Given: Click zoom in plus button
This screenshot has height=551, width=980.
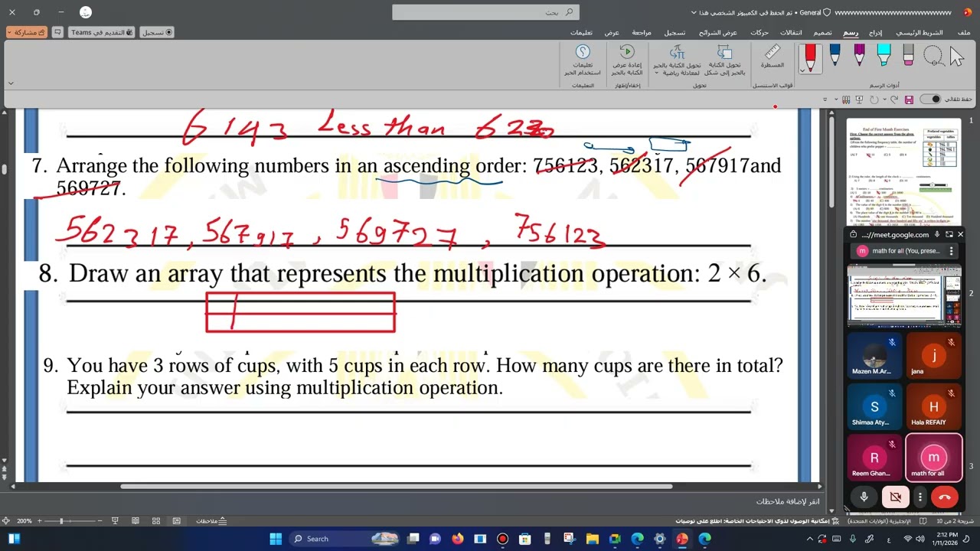Looking at the screenshot, I should pos(40,521).
